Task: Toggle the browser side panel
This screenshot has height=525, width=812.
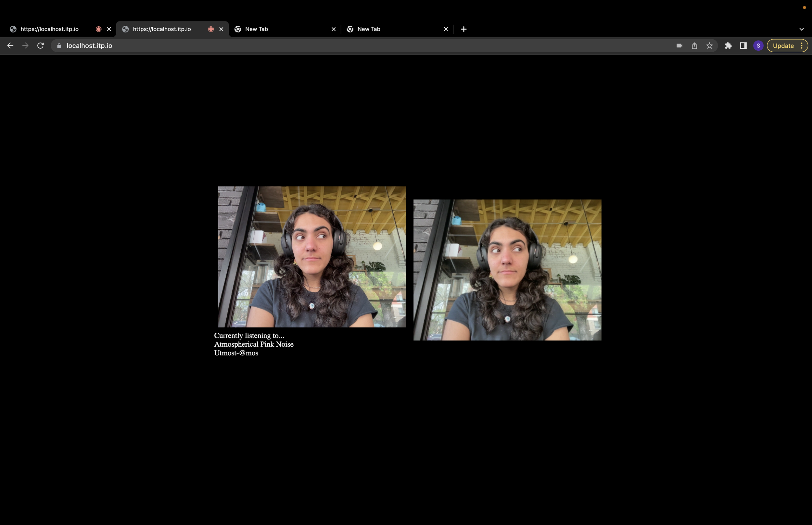Action: coord(743,46)
